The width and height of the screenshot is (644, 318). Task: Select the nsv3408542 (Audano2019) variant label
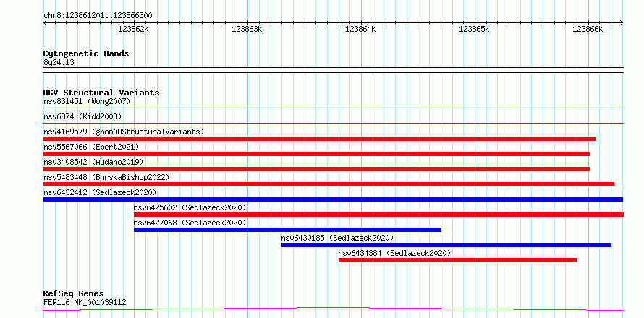click(93, 162)
